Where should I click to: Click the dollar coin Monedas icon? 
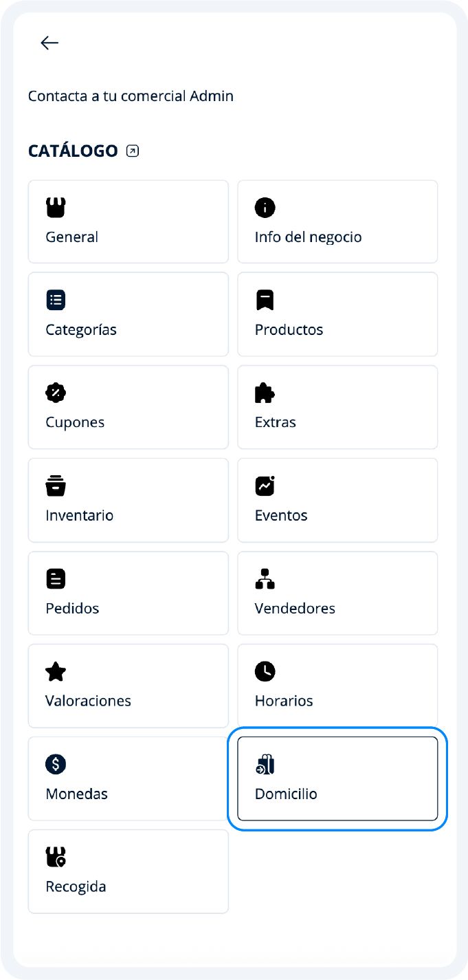(56, 764)
